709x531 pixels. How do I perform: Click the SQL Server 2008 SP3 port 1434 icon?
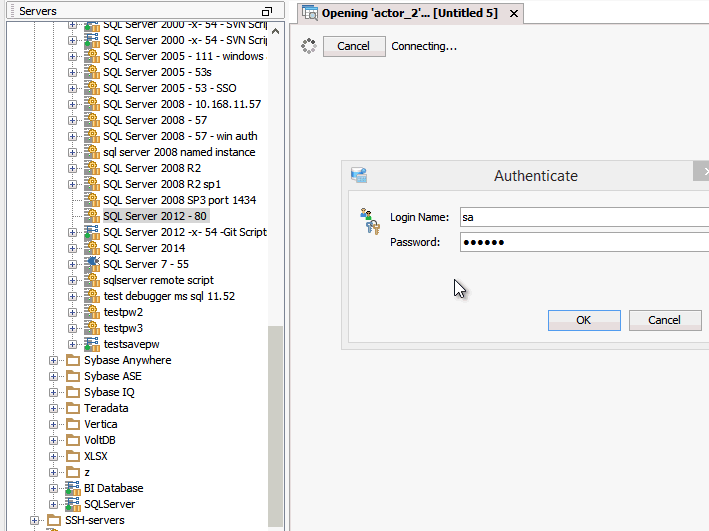tap(92, 200)
